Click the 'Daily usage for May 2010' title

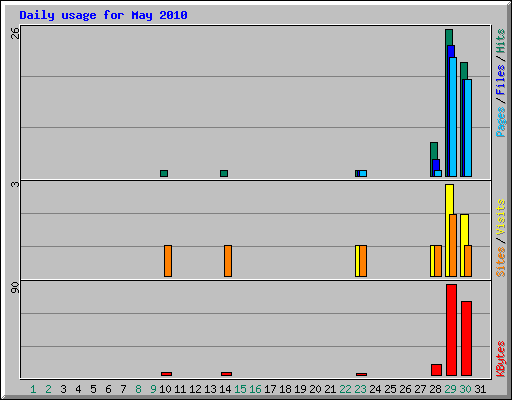tap(103, 15)
